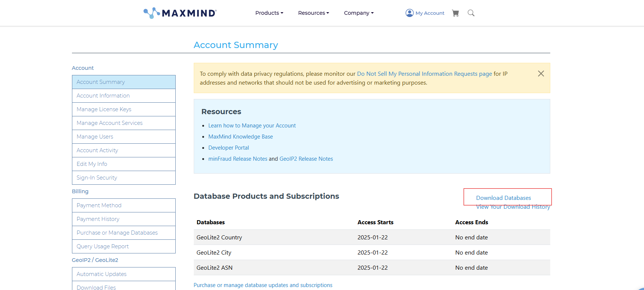
Task: Dismiss the privacy notice banner
Action: click(x=541, y=74)
